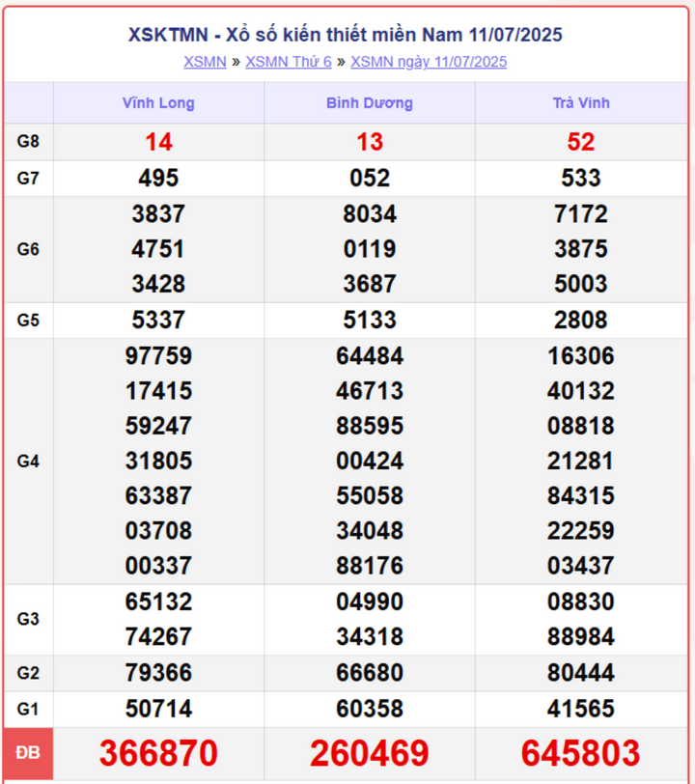The image size is (695, 784).
Task: Click G5 number 5133
Action: tap(370, 320)
